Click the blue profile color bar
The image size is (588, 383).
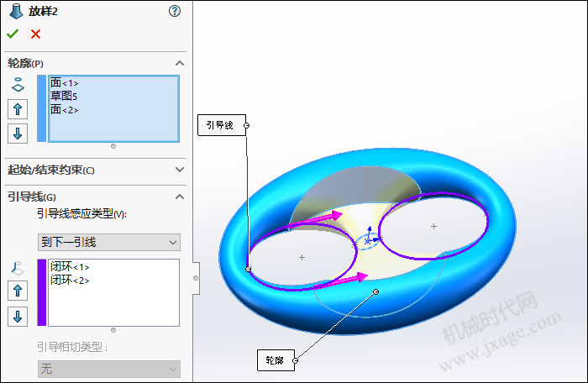(x=42, y=108)
